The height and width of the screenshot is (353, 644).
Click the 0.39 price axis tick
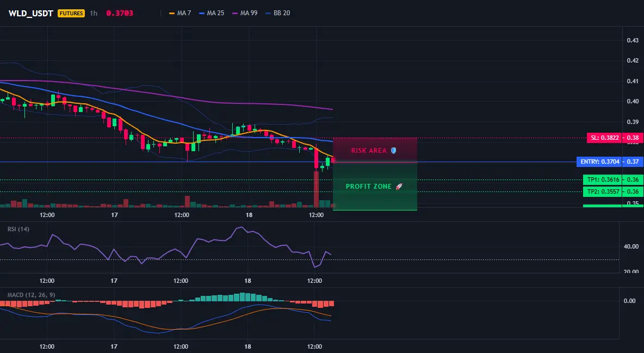coord(633,122)
